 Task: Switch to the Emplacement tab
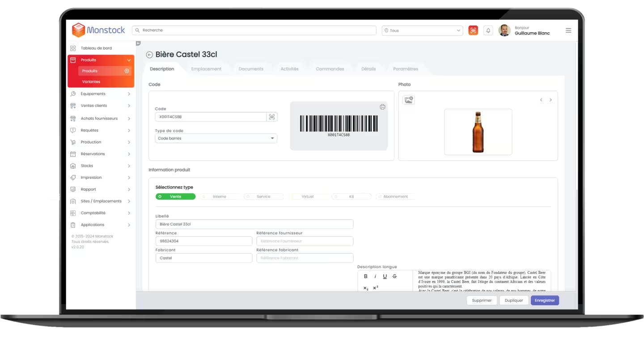[206, 69]
